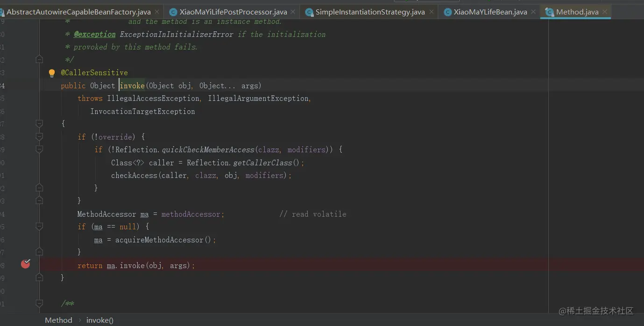Remove the red breakpoint on the return line

point(26,264)
